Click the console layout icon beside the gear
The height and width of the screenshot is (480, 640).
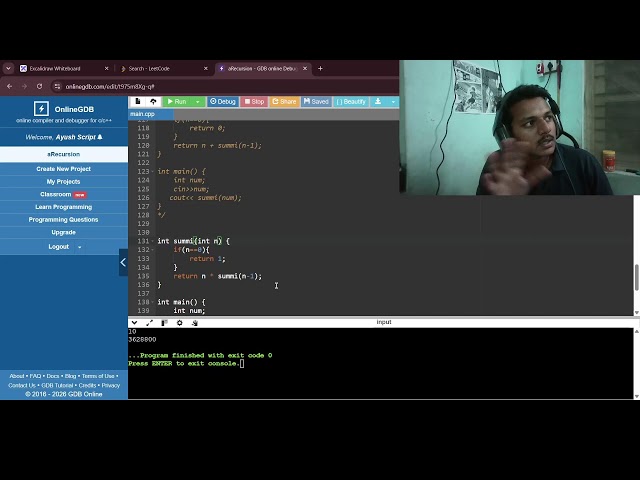164,322
